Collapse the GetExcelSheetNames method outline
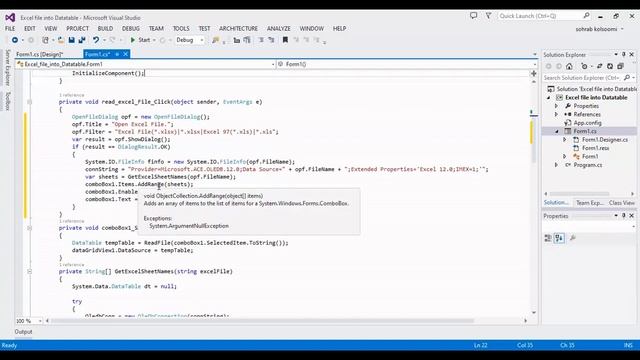Viewport: 640px width, 360px height. pos(29,271)
